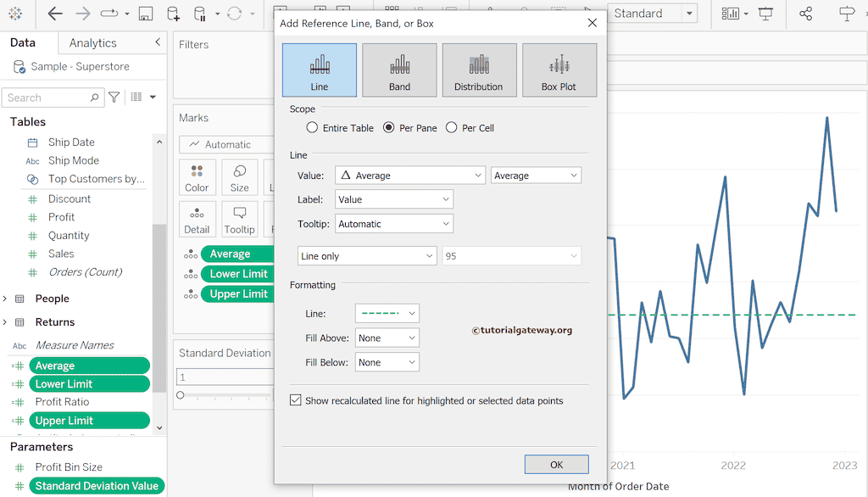Expand the Returns table
Viewport: 868px width, 497px height.
(x=5, y=322)
